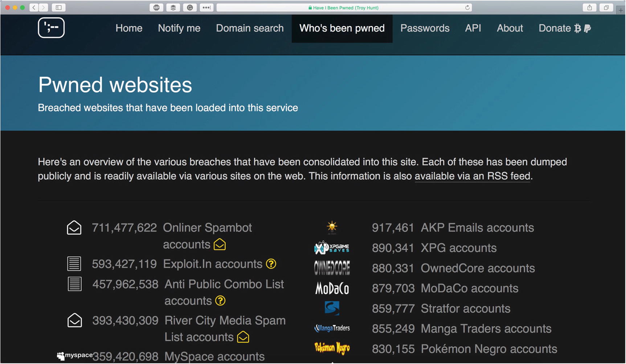This screenshot has width=626, height=364.
Task: Click the Safari Share button
Action: [590, 7]
